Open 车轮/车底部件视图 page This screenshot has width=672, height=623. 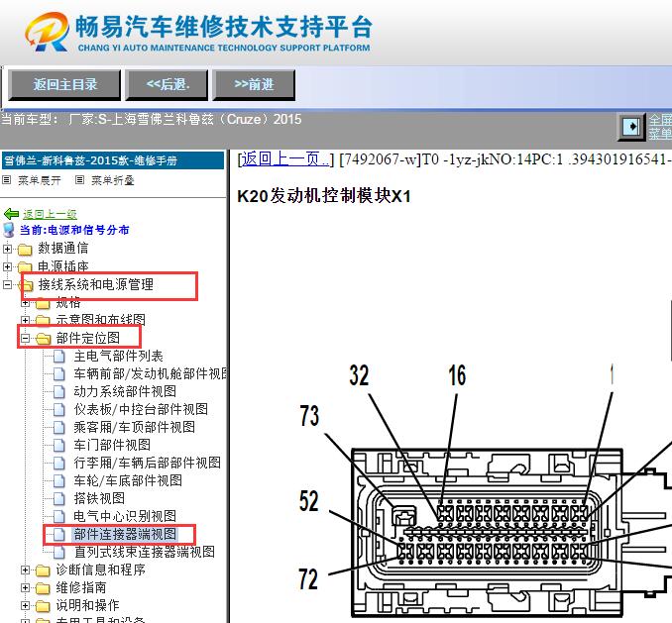(x=128, y=480)
